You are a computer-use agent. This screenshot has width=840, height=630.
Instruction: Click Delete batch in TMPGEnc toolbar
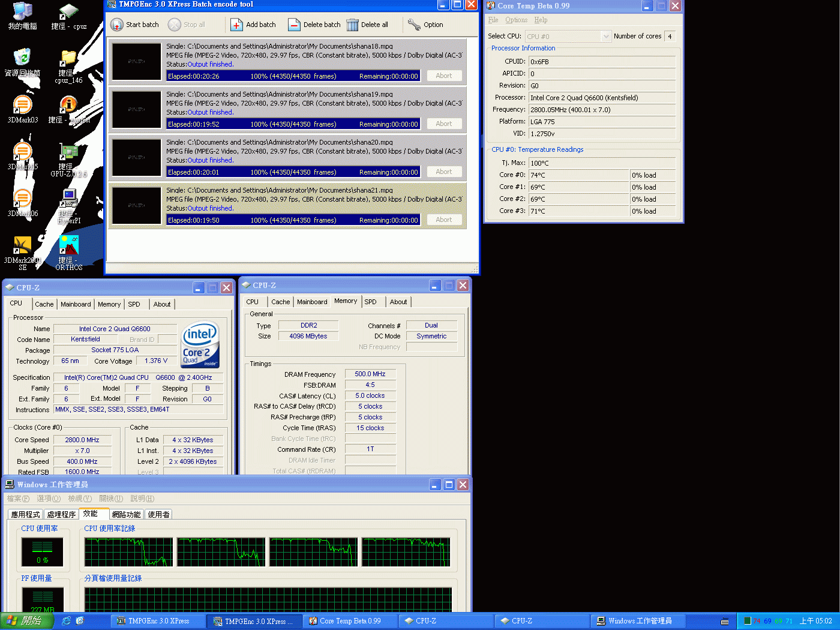[314, 25]
